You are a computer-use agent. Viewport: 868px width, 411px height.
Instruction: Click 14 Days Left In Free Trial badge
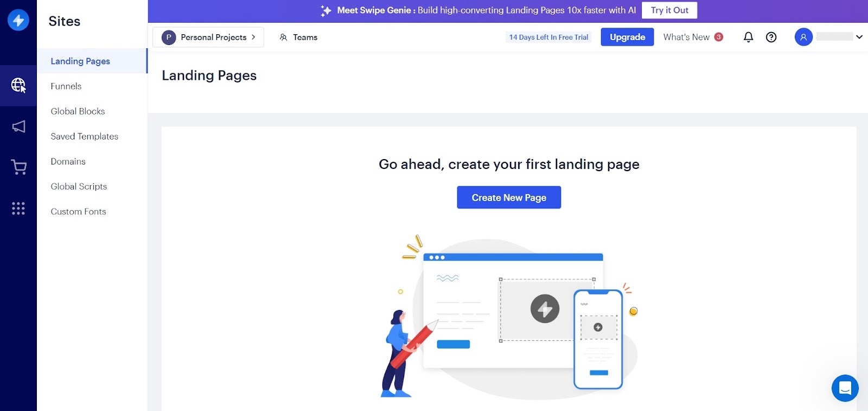coord(548,37)
